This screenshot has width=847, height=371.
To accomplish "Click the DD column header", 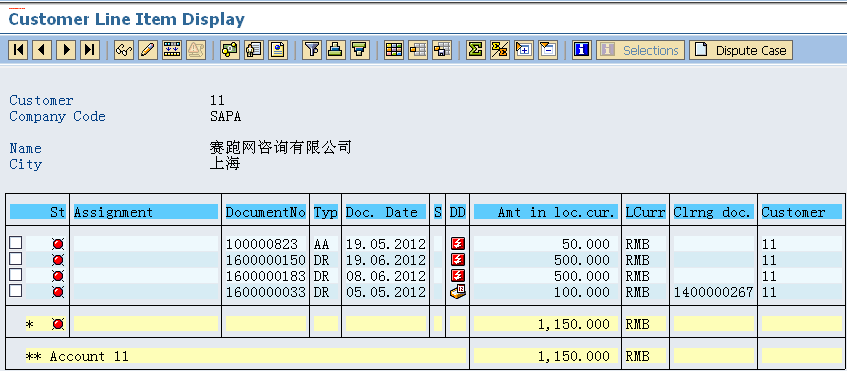I will tap(458, 212).
